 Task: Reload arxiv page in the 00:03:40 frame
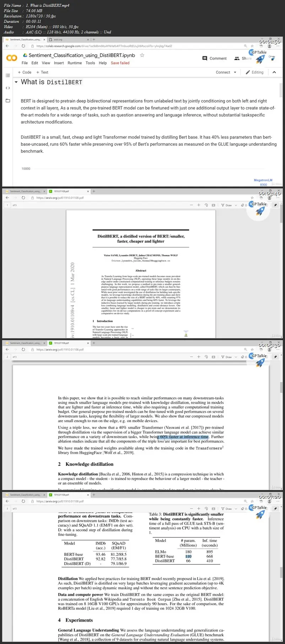(23, 198)
